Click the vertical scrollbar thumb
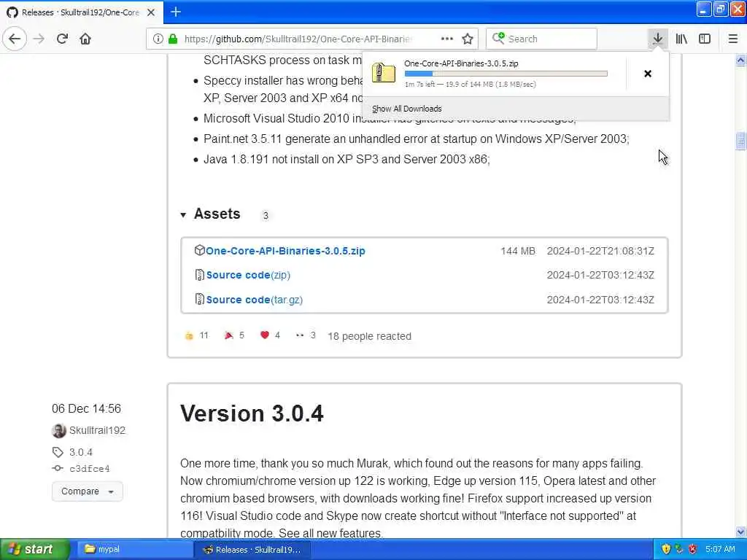 tap(740, 141)
